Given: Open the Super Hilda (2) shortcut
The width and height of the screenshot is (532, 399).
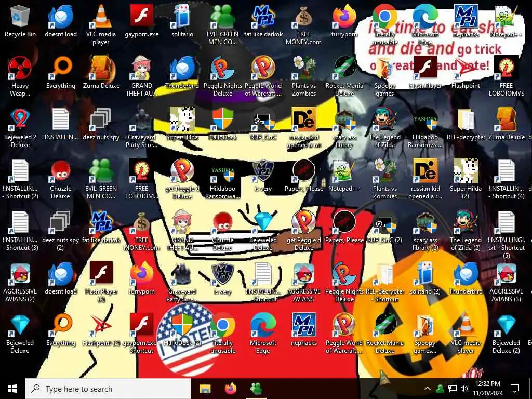Looking at the screenshot, I should click(465, 179).
